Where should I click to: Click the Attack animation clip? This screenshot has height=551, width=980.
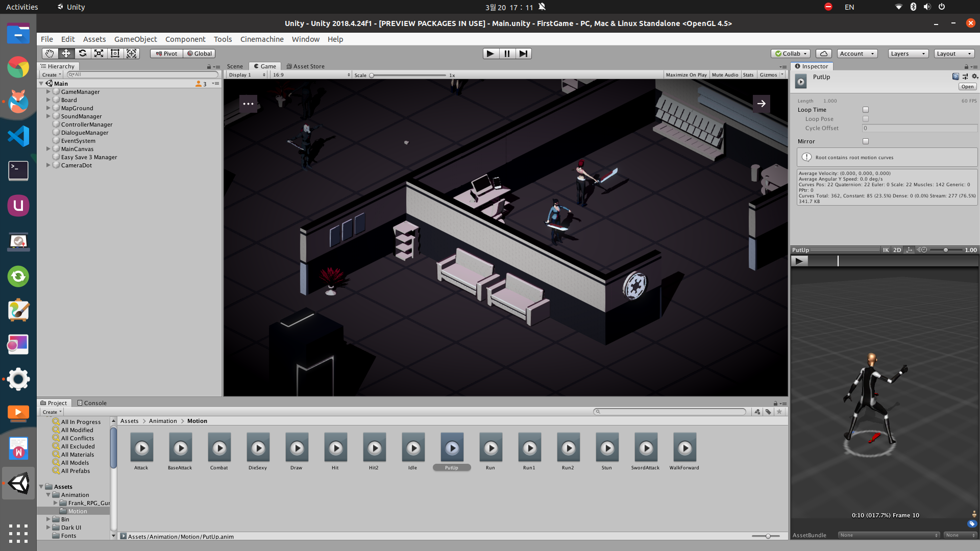(x=141, y=452)
